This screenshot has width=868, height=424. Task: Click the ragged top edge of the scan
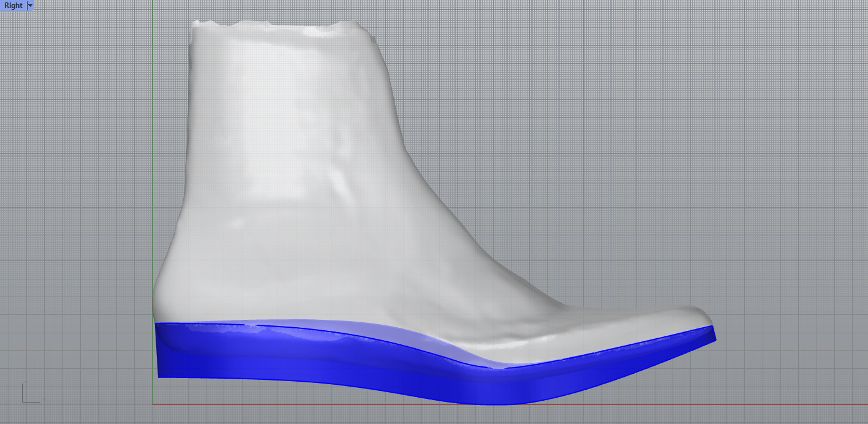click(x=276, y=25)
